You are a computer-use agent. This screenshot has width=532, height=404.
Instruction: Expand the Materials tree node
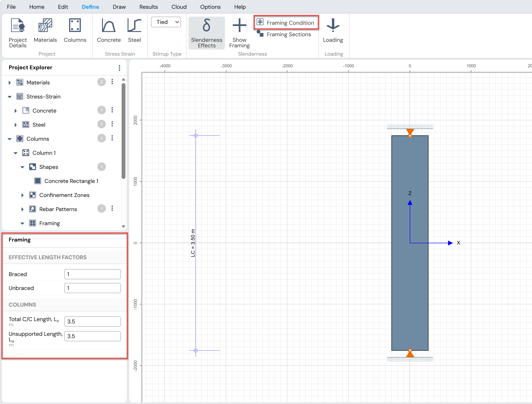pyautogui.click(x=10, y=83)
